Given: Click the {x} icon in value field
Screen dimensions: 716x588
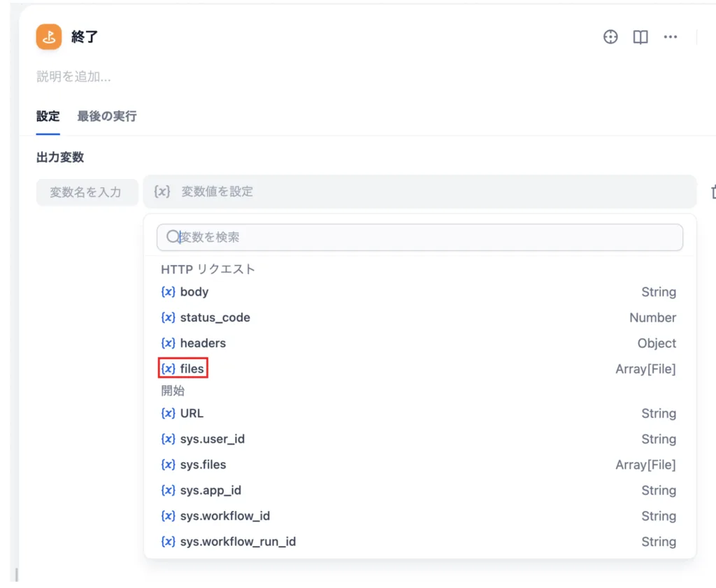Looking at the screenshot, I should tap(162, 192).
